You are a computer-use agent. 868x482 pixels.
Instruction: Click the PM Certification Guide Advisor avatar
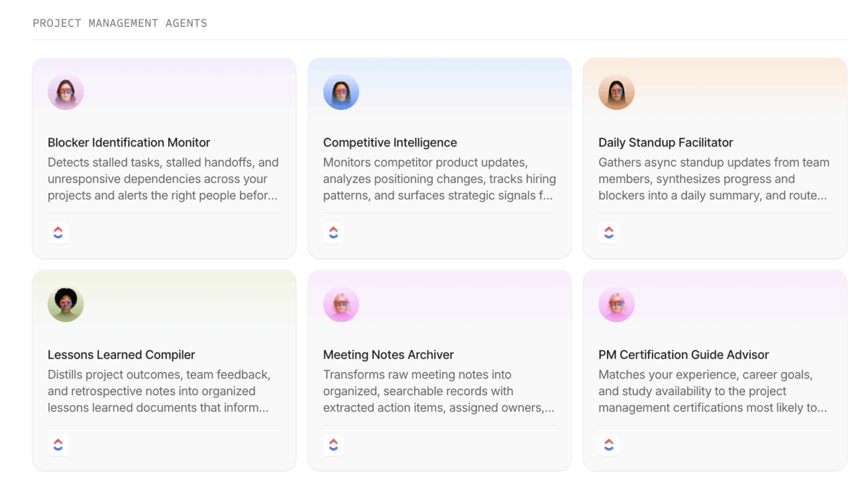coord(616,305)
